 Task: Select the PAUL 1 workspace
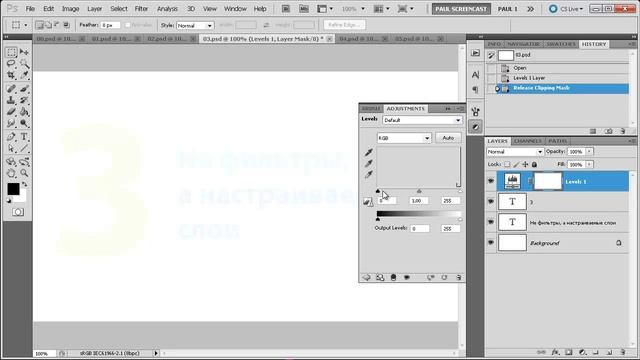tap(507, 9)
